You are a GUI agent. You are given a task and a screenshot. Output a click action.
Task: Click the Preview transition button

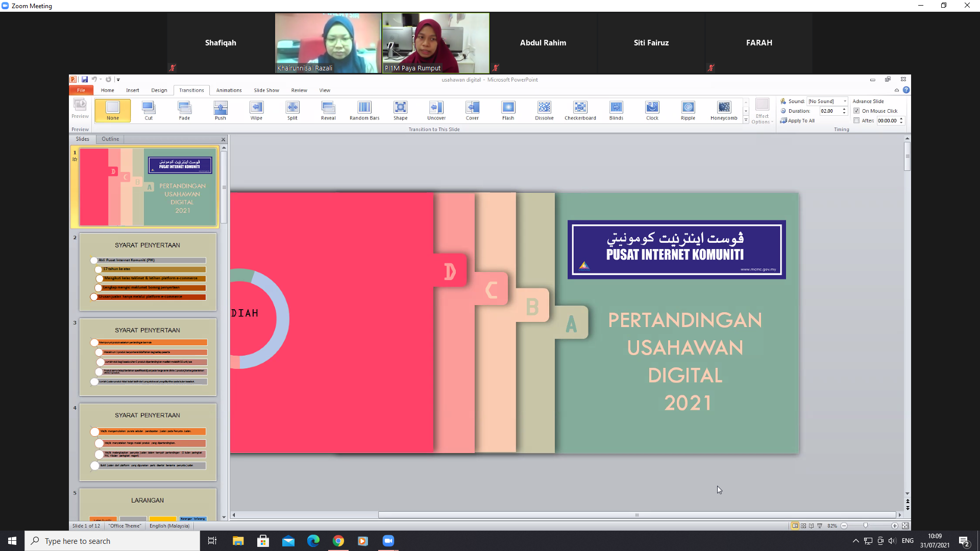coord(80,109)
